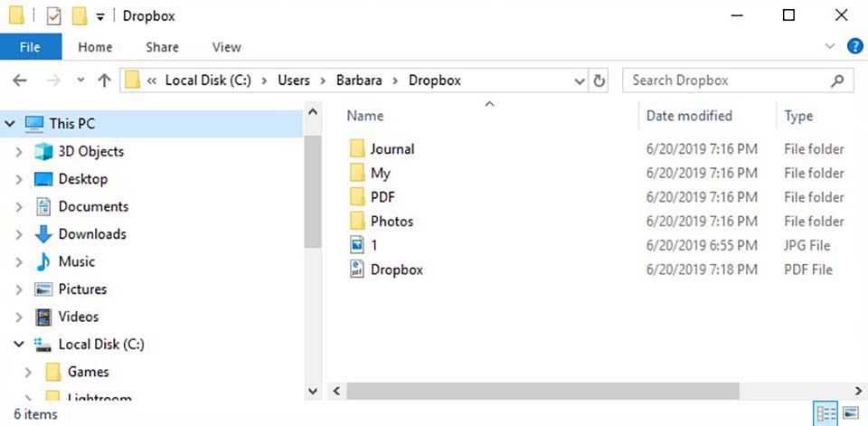
Task: Switch to the View ribbon tab
Action: [226, 47]
